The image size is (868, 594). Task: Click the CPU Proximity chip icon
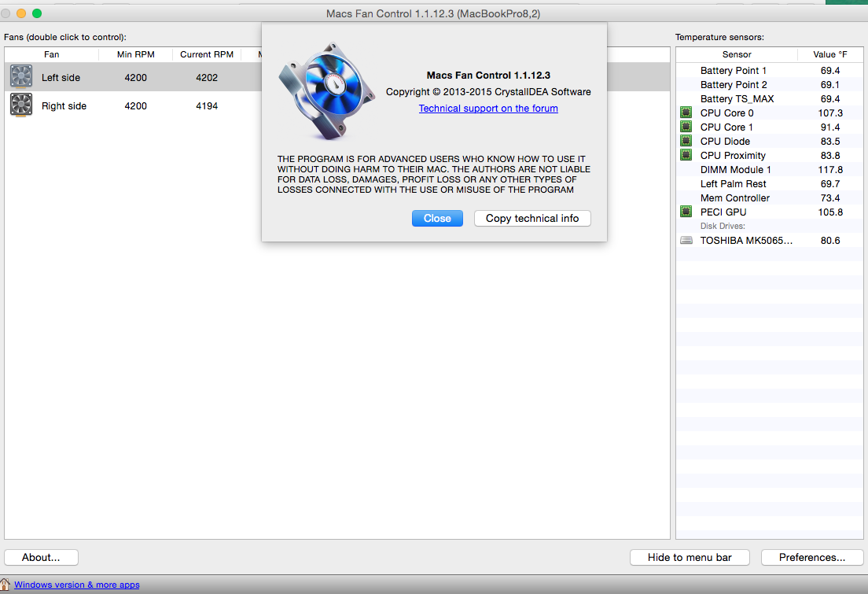pyautogui.click(x=686, y=155)
